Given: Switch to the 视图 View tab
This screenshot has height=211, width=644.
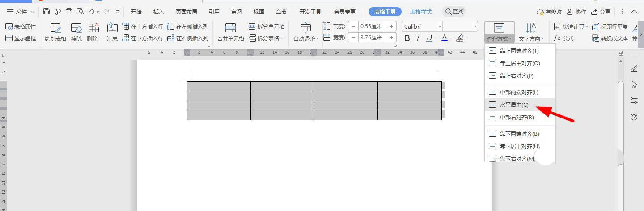Looking at the screenshot, I should (258, 12).
